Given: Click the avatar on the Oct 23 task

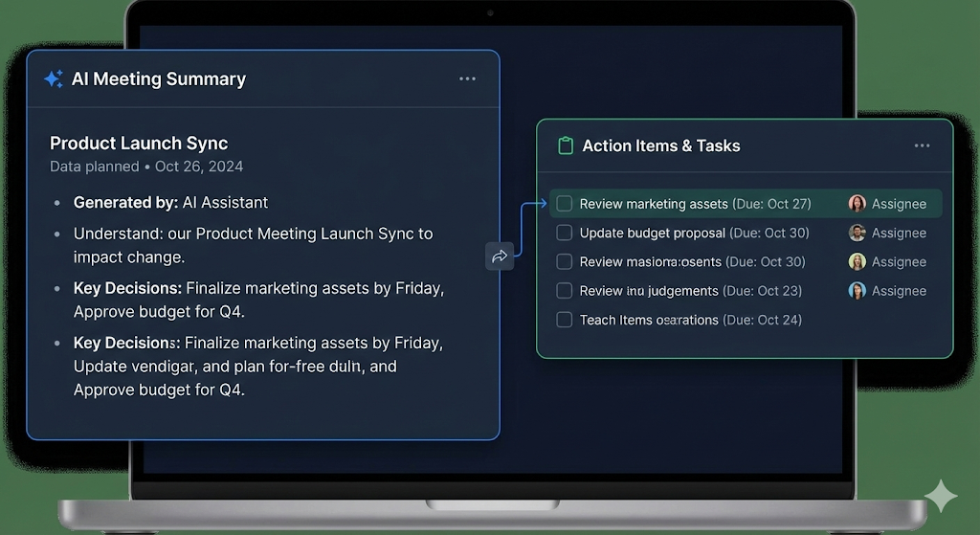Looking at the screenshot, I should click(857, 291).
